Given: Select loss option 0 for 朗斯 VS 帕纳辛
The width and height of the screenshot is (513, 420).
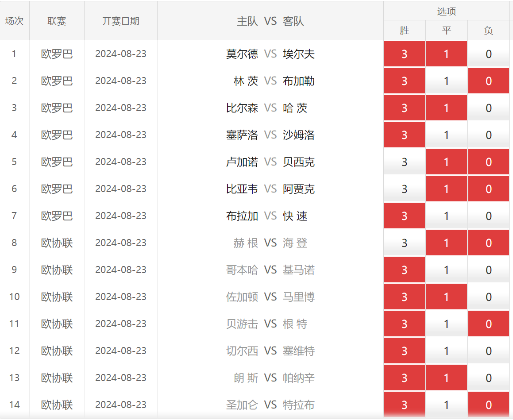Looking at the screenshot, I should pyautogui.click(x=489, y=378).
